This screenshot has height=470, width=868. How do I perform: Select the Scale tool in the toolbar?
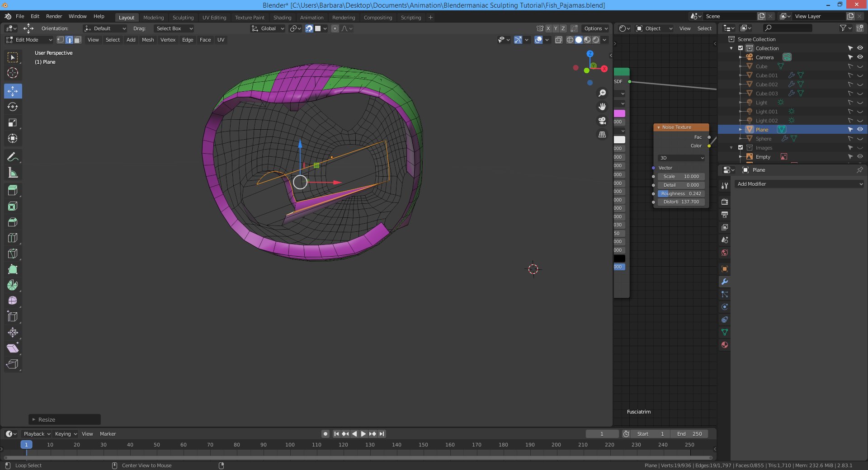(13, 123)
